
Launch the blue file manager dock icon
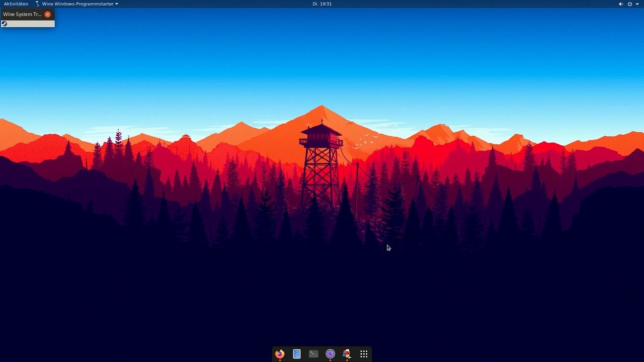click(x=297, y=354)
